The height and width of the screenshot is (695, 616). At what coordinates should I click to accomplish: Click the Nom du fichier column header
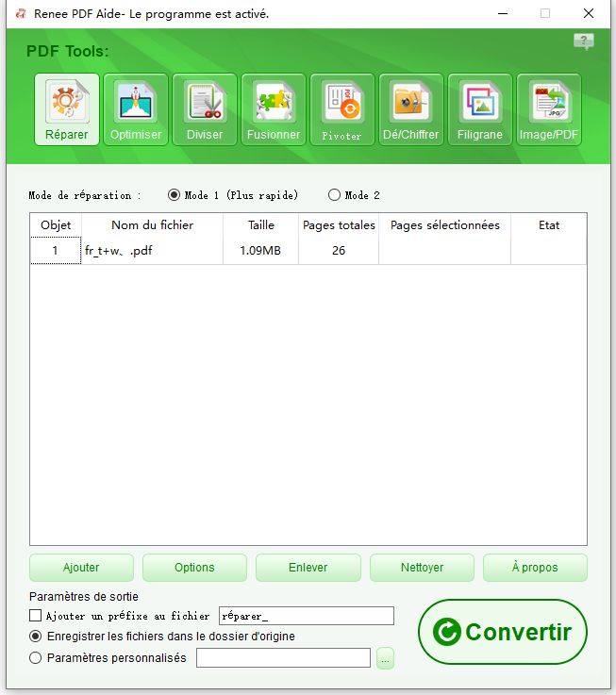153,225
